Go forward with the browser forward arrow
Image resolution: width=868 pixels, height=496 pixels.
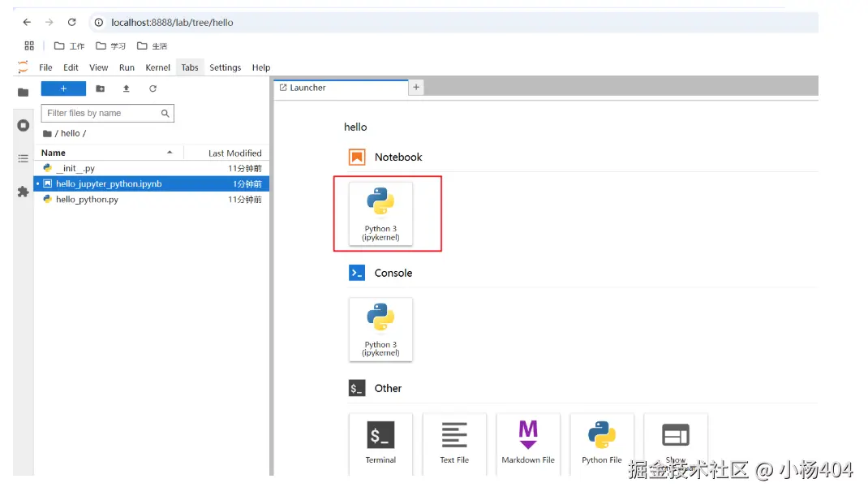[x=49, y=22]
